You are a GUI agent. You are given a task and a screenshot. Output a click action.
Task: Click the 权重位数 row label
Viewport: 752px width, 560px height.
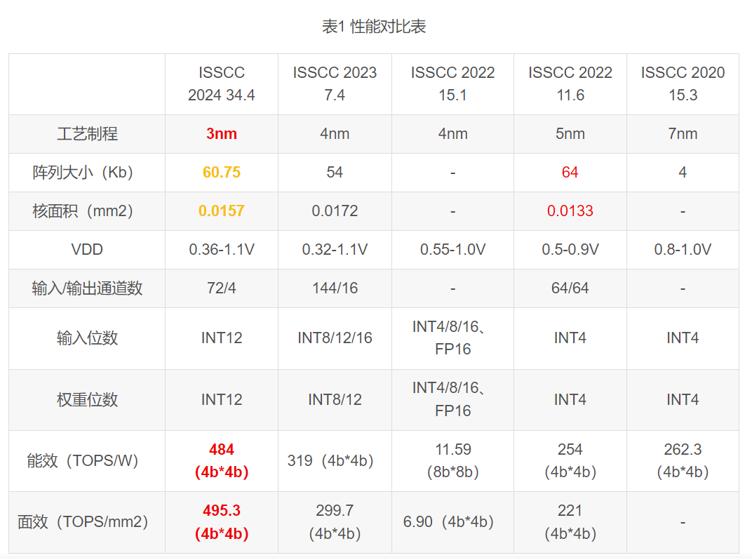(87, 400)
